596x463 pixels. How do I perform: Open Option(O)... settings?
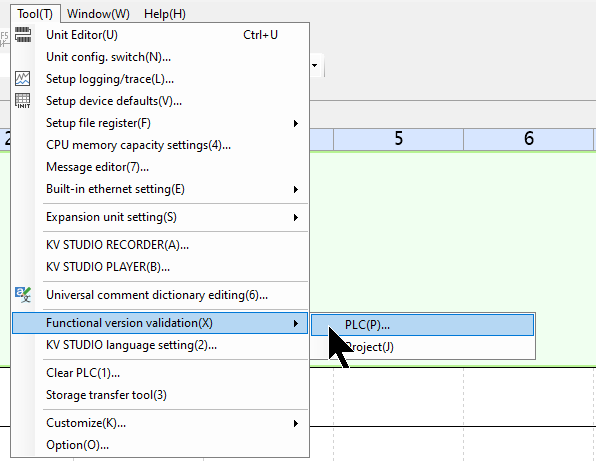click(x=160, y=445)
